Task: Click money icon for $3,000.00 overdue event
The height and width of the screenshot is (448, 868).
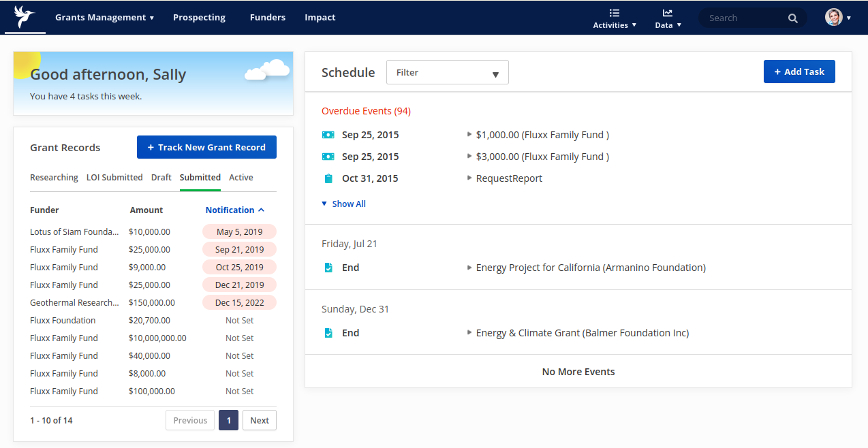Action: (x=328, y=157)
